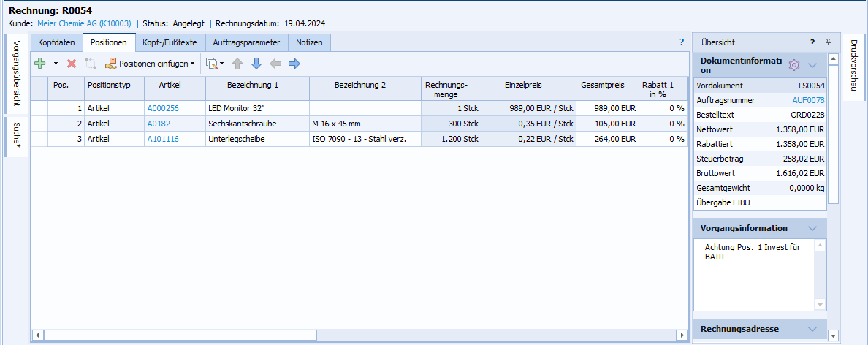
Task: Open dropdown arrow next to the add icon
Action: pos(56,64)
